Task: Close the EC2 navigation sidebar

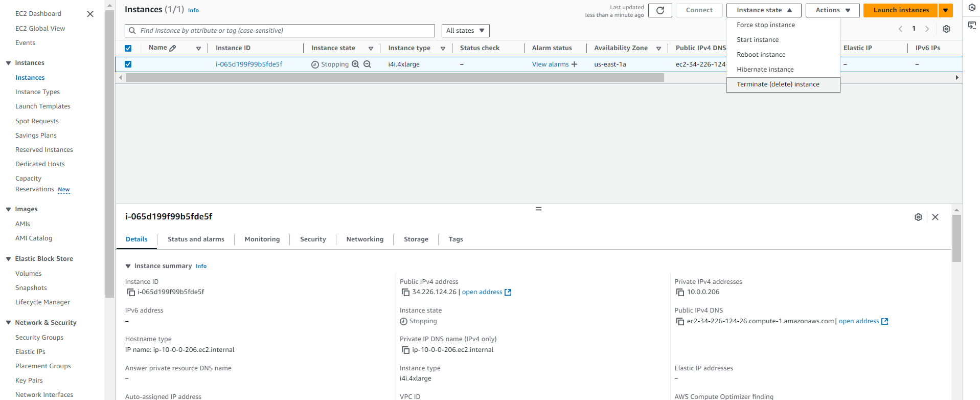Action: point(90,14)
